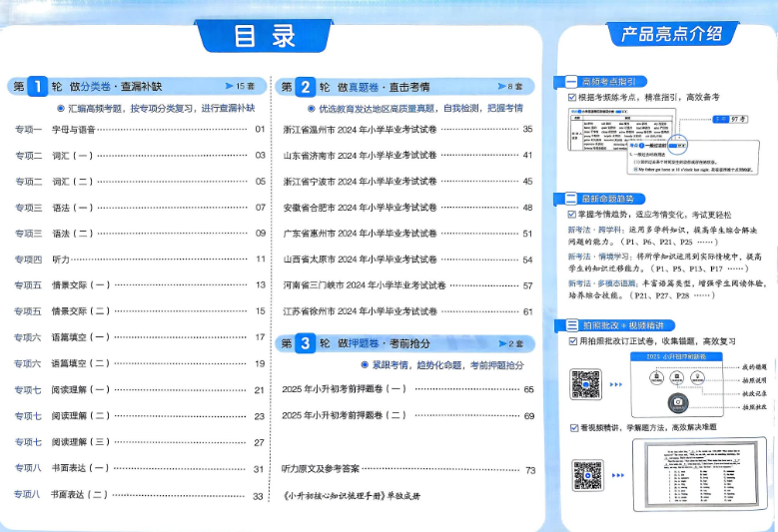Select the 做押题卷·考前抢分 section header
The width and height of the screenshot is (778, 532).
point(405,343)
